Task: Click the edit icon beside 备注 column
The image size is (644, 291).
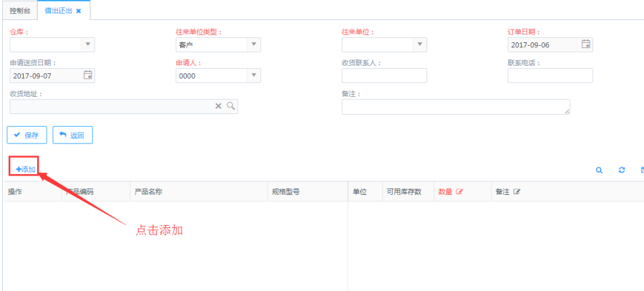Action: click(x=517, y=192)
